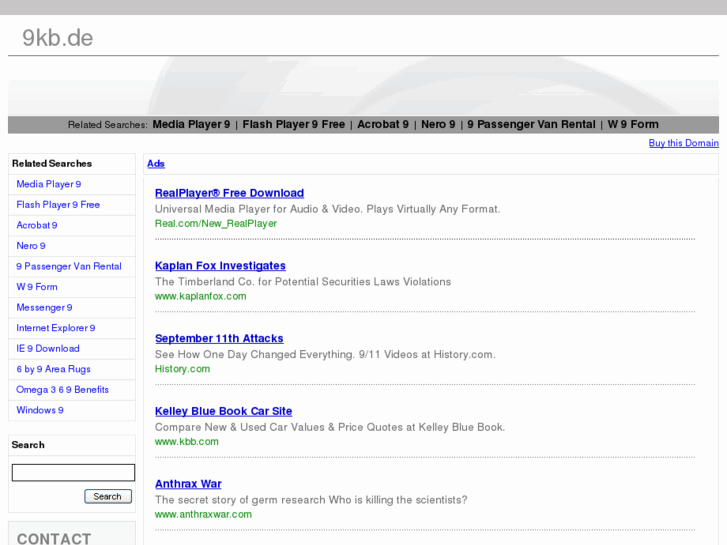Click the 'Universal Media Player for Audio & Video' description
Screen dimensions: 727x545
327,209
